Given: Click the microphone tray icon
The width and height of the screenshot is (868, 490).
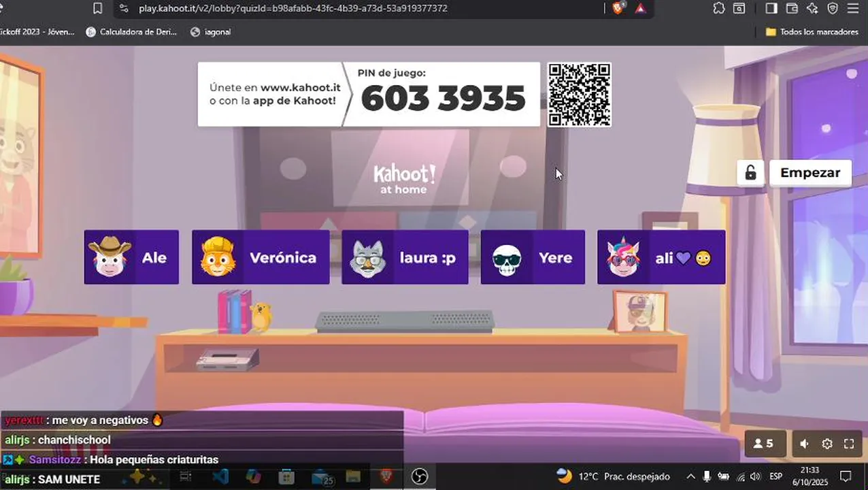Looking at the screenshot, I should 707,476.
